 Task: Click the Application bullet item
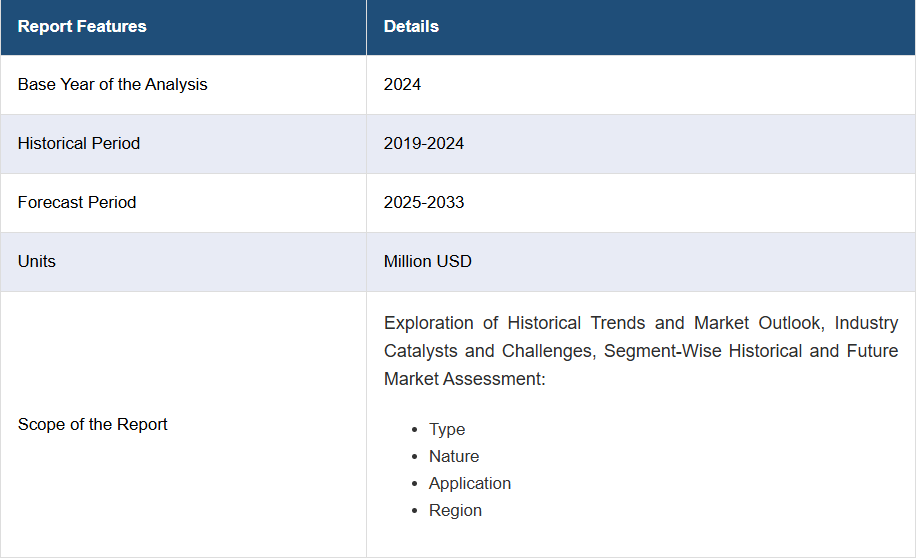[x=470, y=483]
